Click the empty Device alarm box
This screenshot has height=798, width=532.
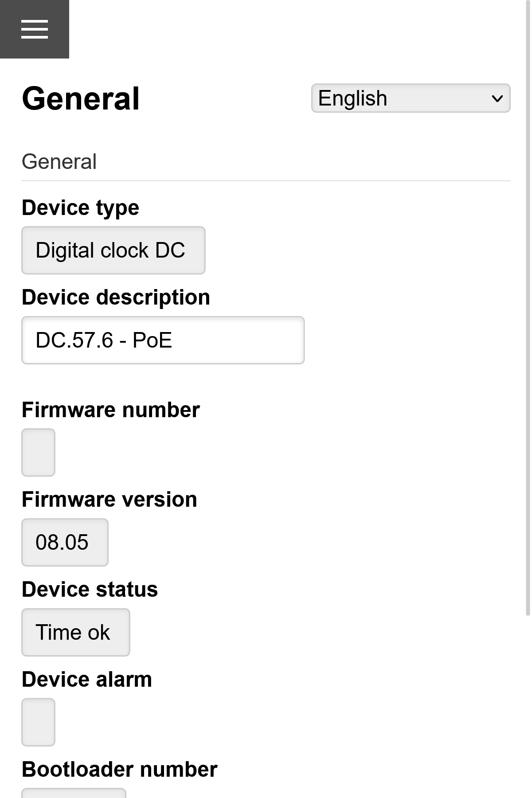(38, 722)
